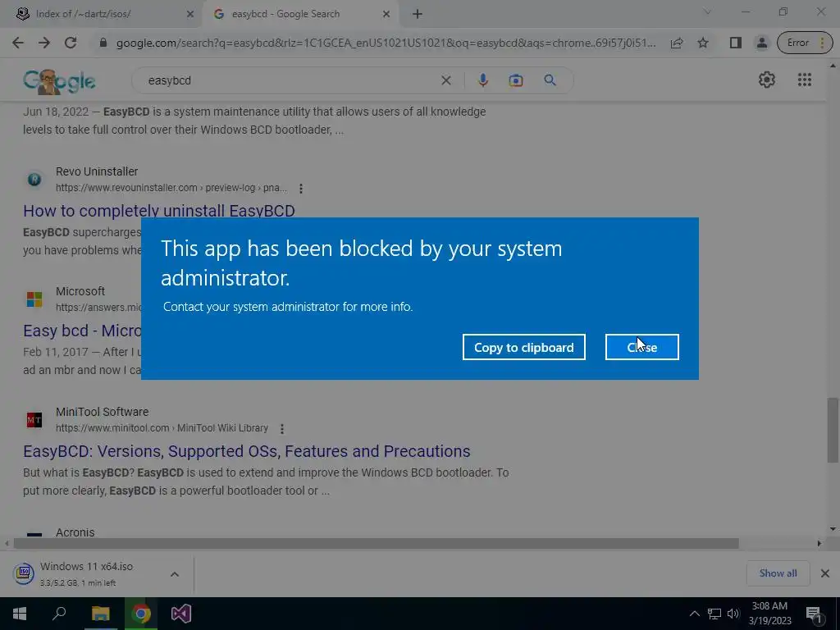Close the 'Index of /~dartz/isos/' tab
840x630 pixels.
click(x=190, y=14)
